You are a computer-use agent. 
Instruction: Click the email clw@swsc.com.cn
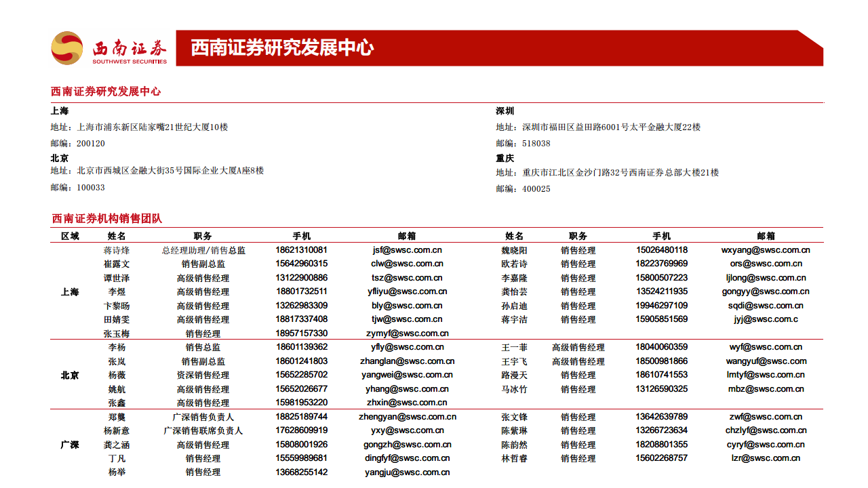click(407, 264)
